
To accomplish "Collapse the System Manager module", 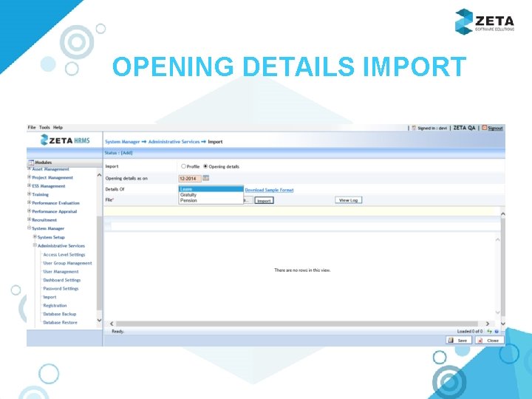I will click(29, 228).
